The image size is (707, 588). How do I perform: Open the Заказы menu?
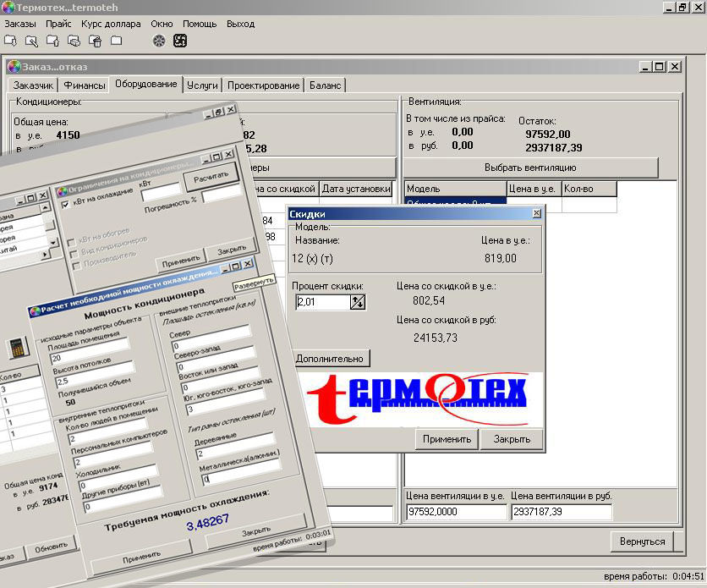coord(20,24)
